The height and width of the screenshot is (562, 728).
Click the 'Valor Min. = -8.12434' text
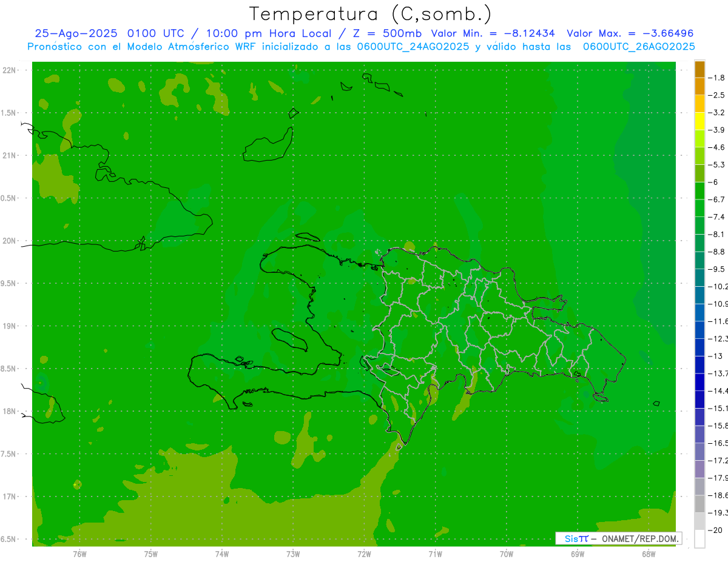pyautogui.click(x=493, y=33)
